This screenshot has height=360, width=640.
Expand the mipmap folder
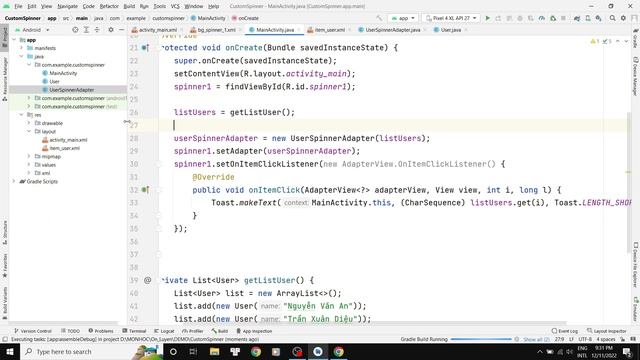(x=29, y=156)
